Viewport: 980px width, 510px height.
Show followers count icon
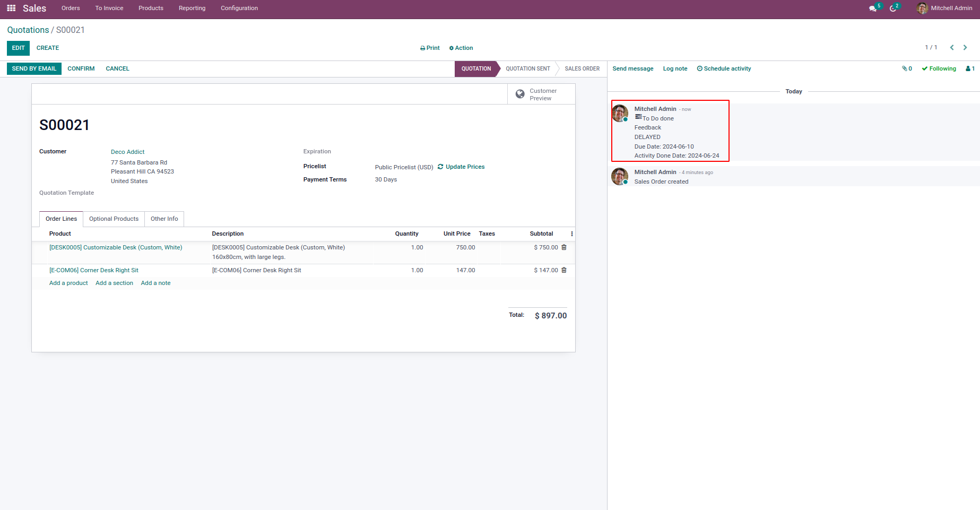pyautogui.click(x=970, y=68)
